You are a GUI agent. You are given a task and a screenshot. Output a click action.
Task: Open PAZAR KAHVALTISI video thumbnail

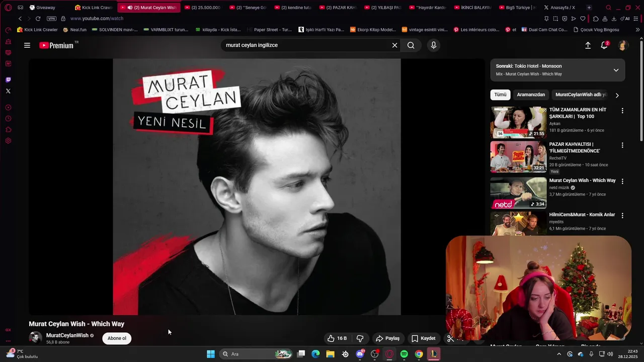[x=518, y=157]
